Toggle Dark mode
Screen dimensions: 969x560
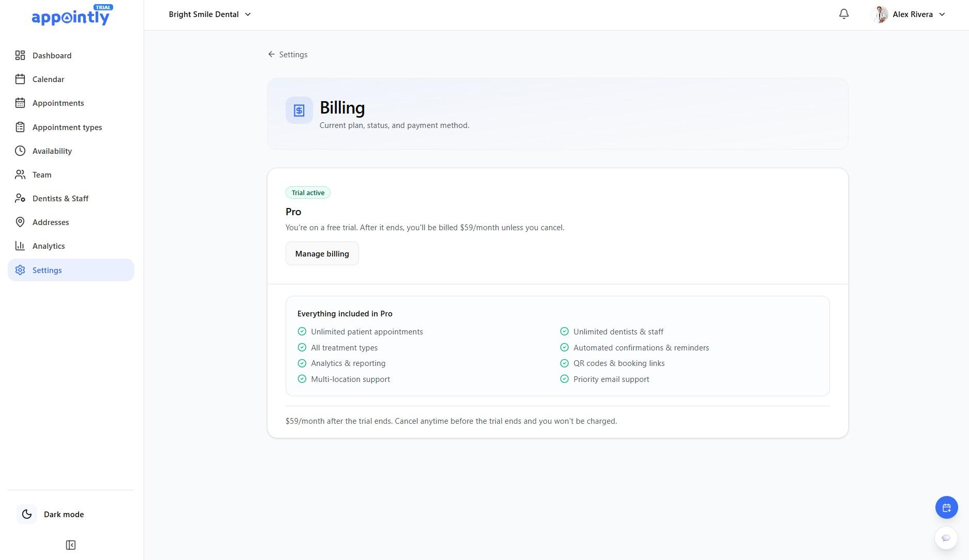[x=27, y=514]
